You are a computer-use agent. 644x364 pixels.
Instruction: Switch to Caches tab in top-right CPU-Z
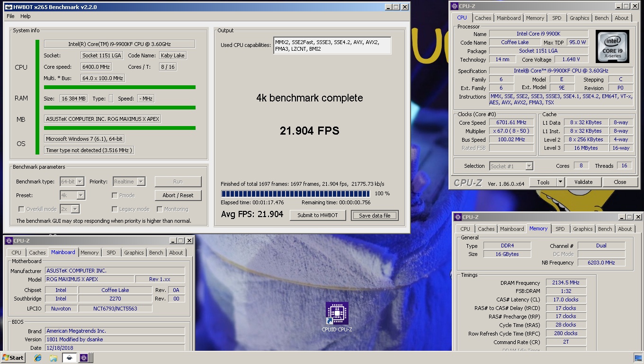point(483,18)
